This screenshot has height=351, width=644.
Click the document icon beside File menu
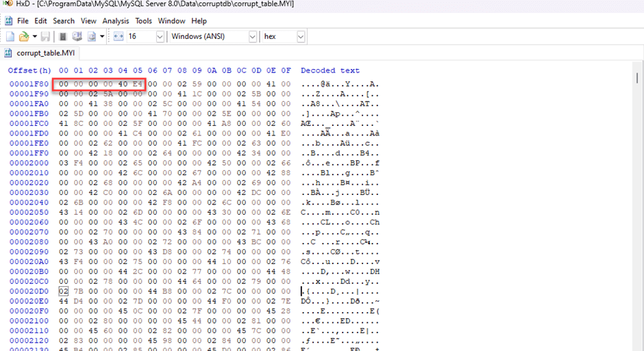9,21
